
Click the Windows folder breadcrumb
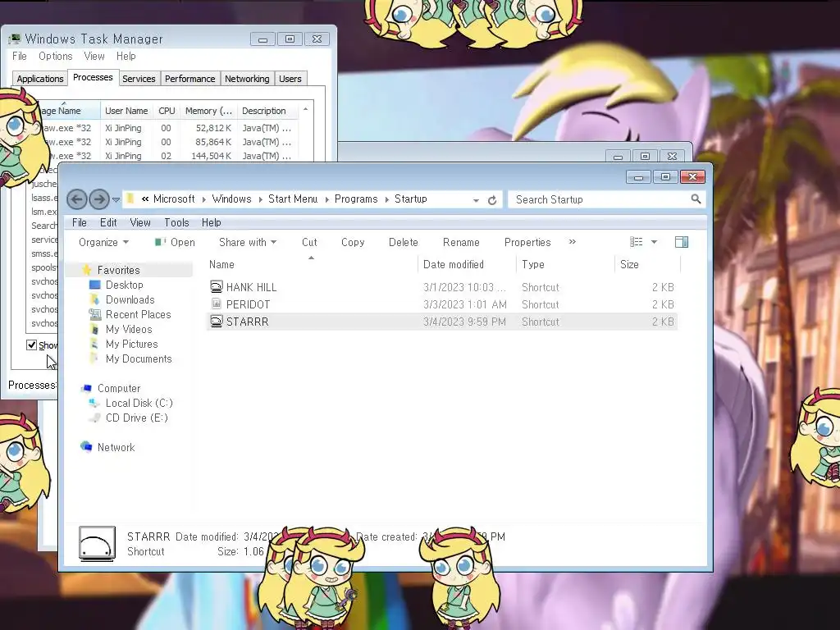point(231,199)
